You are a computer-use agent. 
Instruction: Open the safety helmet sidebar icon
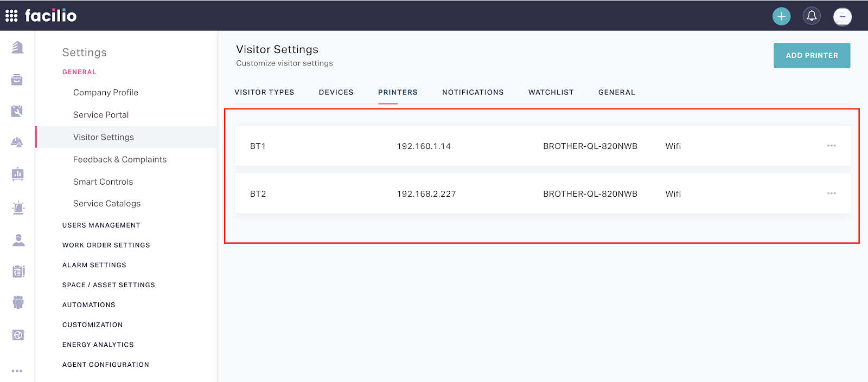(x=17, y=143)
